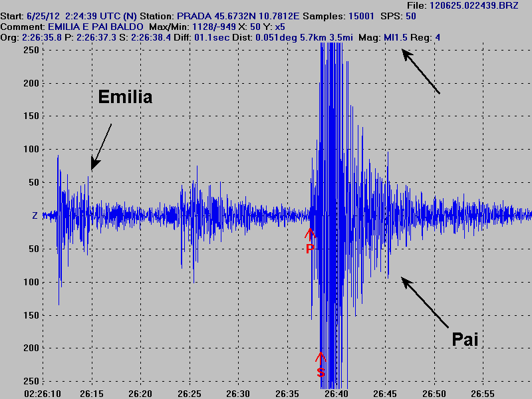
Task: Click the red S pick marker
Action: [x=321, y=364]
